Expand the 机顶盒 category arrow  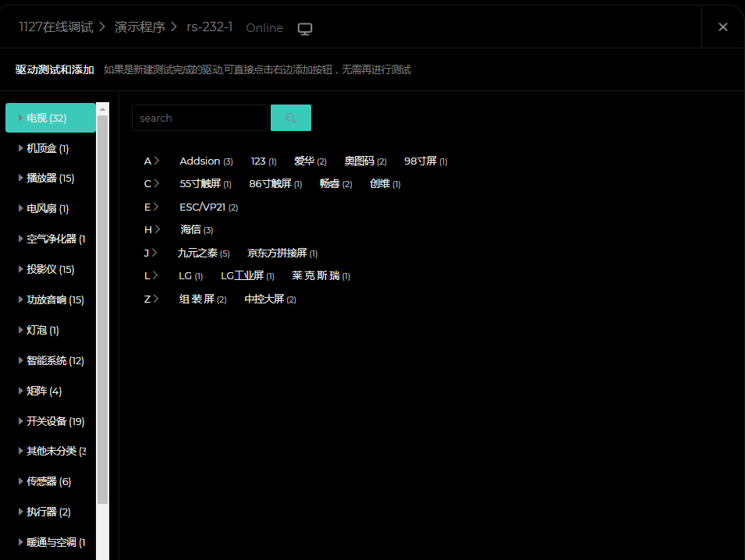(x=20, y=148)
